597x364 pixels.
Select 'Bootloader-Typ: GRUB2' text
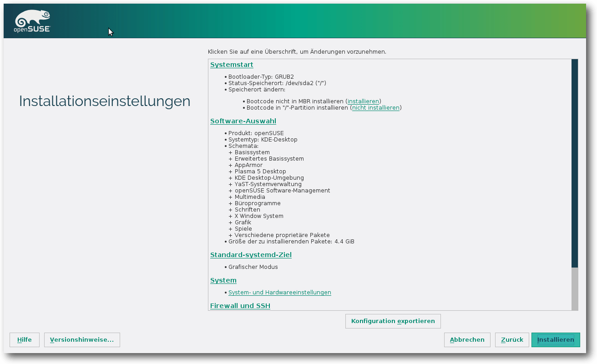[x=261, y=77]
